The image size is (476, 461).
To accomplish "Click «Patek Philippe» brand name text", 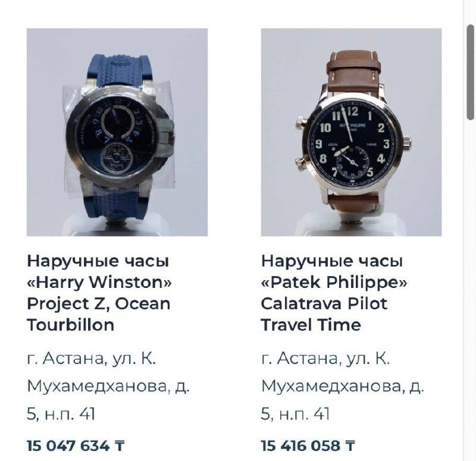I will [x=334, y=283].
